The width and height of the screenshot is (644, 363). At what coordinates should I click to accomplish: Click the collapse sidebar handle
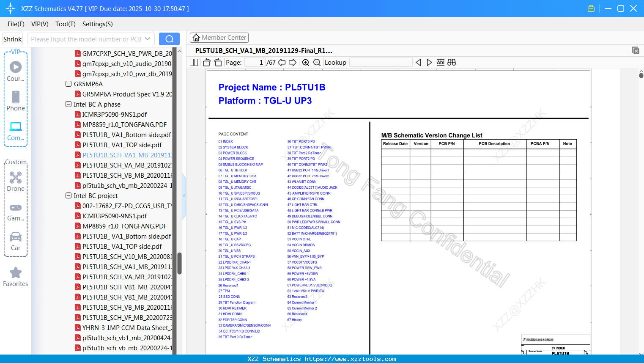184,196
